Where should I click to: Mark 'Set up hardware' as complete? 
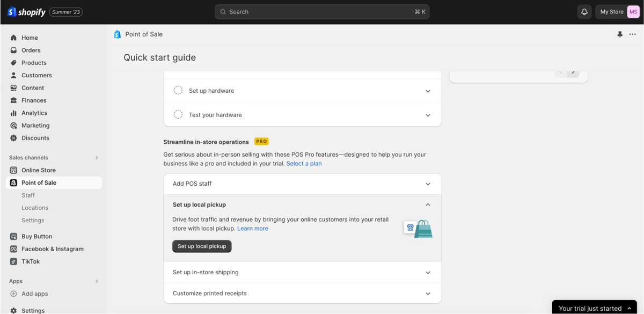click(x=178, y=90)
